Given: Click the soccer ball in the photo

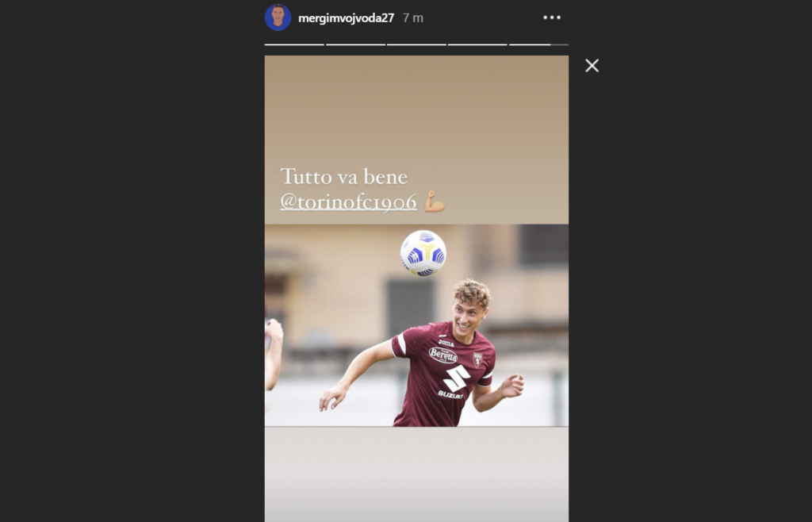Looking at the screenshot, I should click(x=423, y=253).
